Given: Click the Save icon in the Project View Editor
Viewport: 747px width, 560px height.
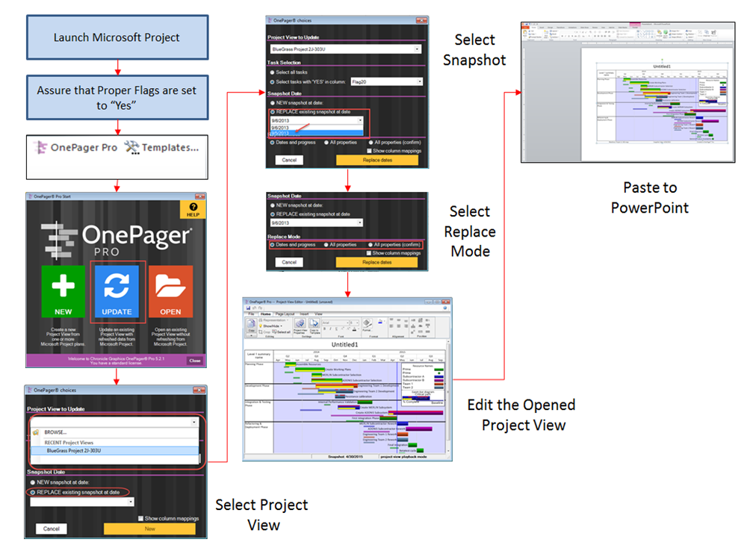Looking at the screenshot, I should (248, 307).
